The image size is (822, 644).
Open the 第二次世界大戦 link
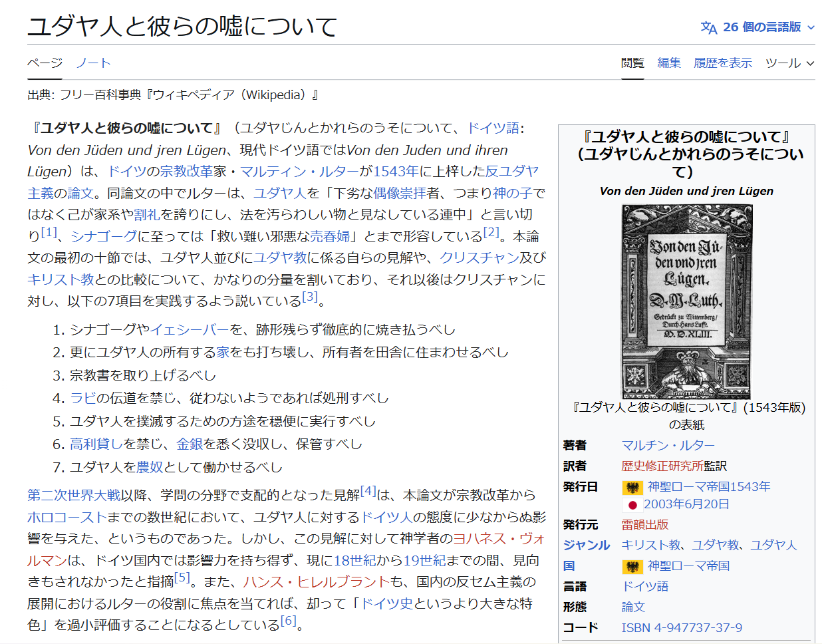coord(74,495)
